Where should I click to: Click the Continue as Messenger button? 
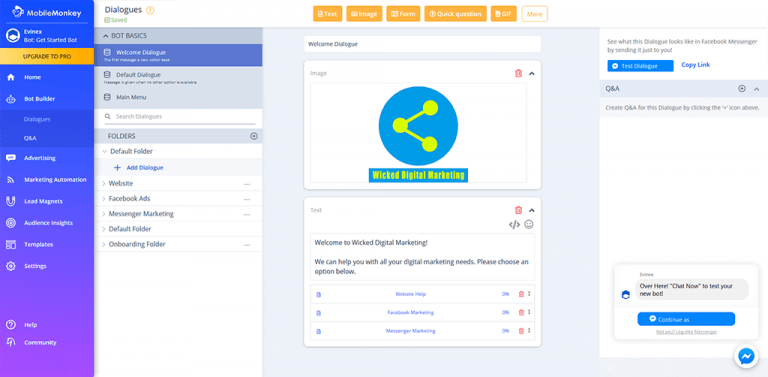pyautogui.click(x=686, y=319)
